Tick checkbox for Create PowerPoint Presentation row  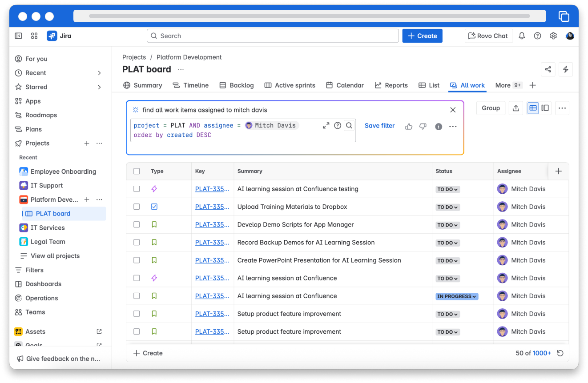coord(137,260)
